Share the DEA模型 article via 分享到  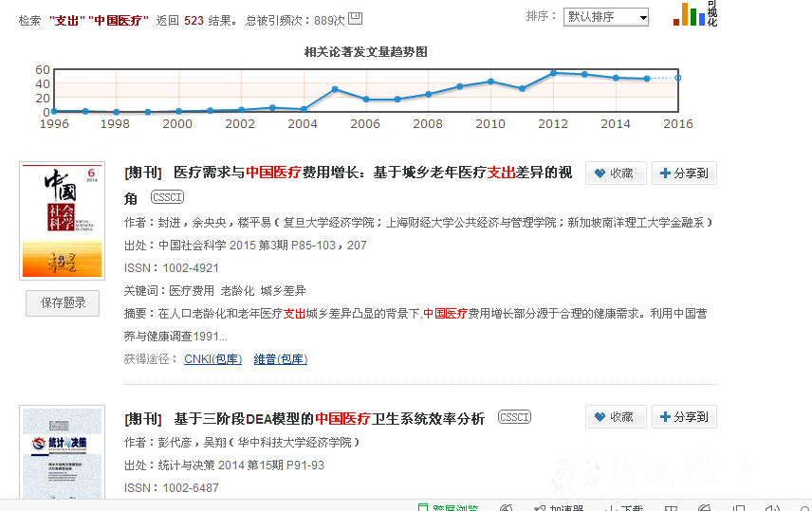[684, 417]
